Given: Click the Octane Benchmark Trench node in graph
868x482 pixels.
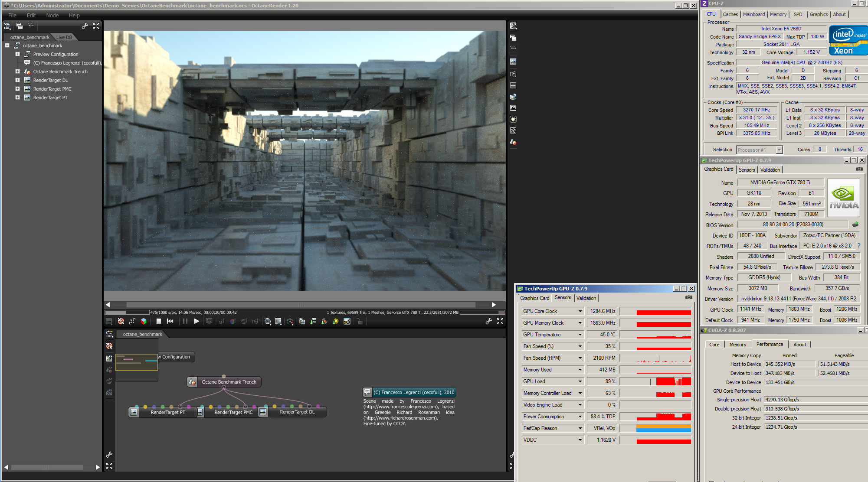Looking at the screenshot, I should 224,382.
